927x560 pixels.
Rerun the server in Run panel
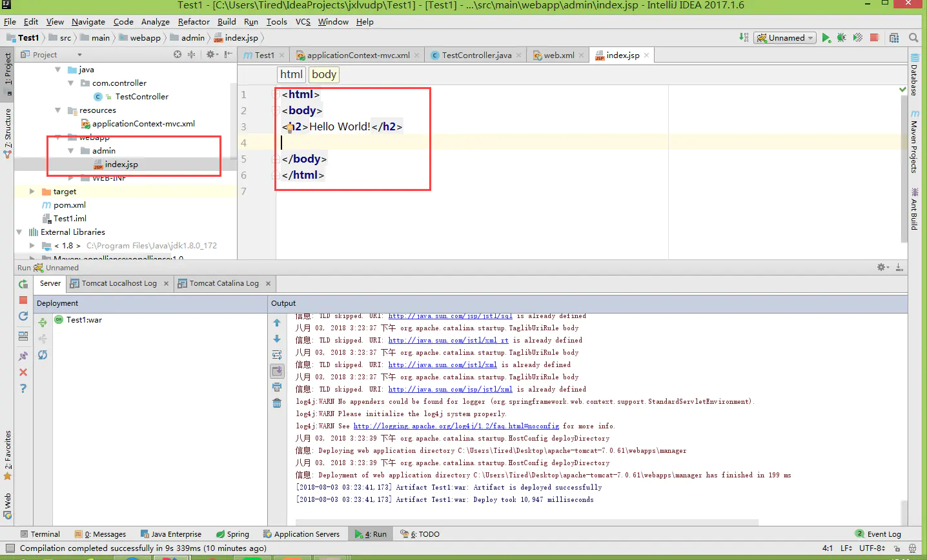[x=23, y=284]
